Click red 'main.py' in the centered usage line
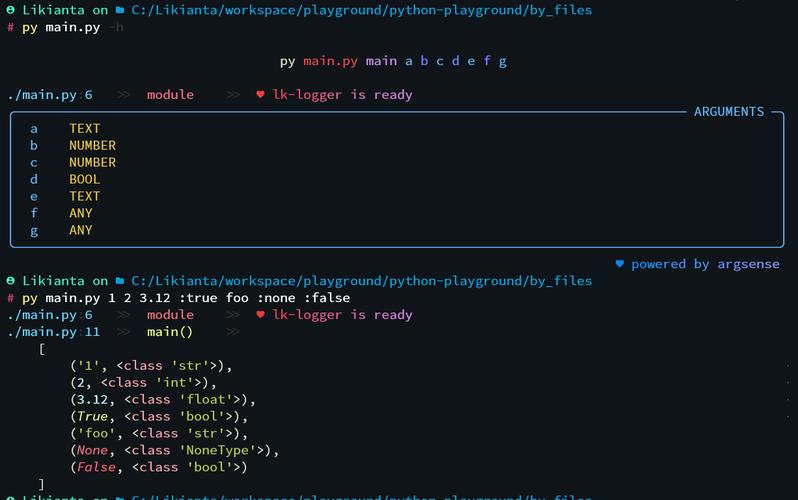 [x=330, y=61]
